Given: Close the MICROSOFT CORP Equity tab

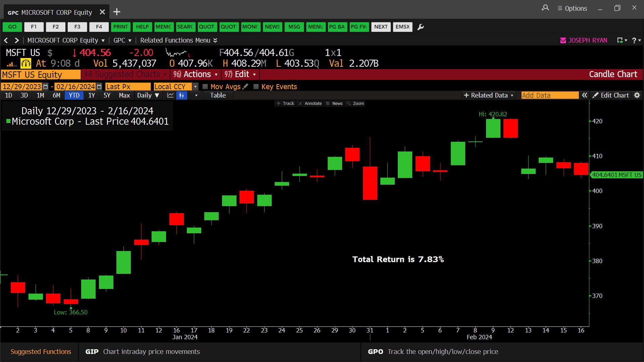Looking at the screenshot, I should (102, 12).
